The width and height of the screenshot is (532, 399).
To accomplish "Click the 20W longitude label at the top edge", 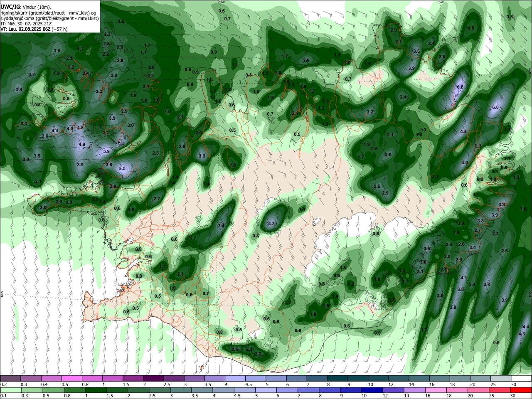I will coord(221,2).
